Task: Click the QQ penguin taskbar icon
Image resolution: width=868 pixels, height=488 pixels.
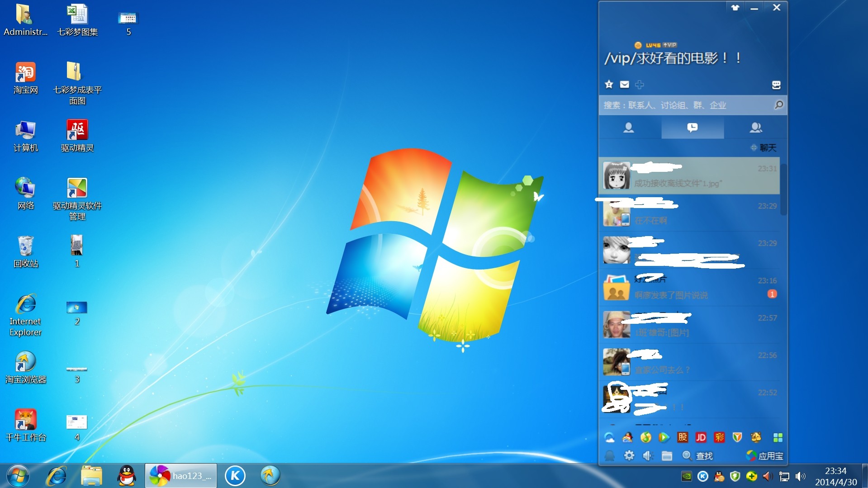Action: 127,476
